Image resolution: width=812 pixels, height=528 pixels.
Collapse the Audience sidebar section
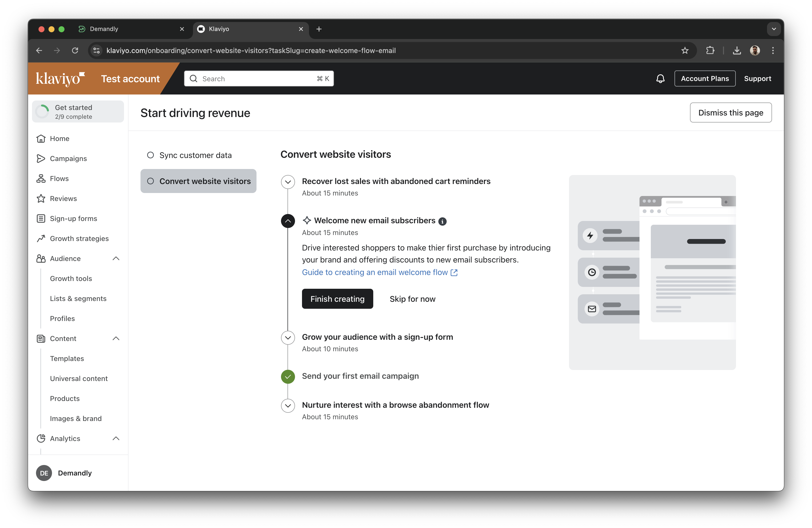(116, 258)
